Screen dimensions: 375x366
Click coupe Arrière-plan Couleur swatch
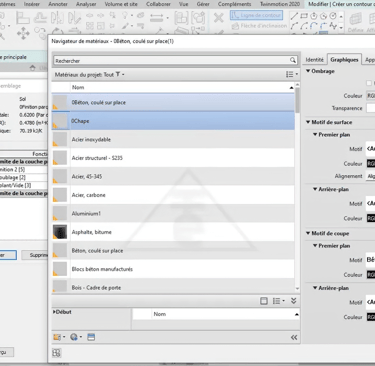(x=371, y=317)
